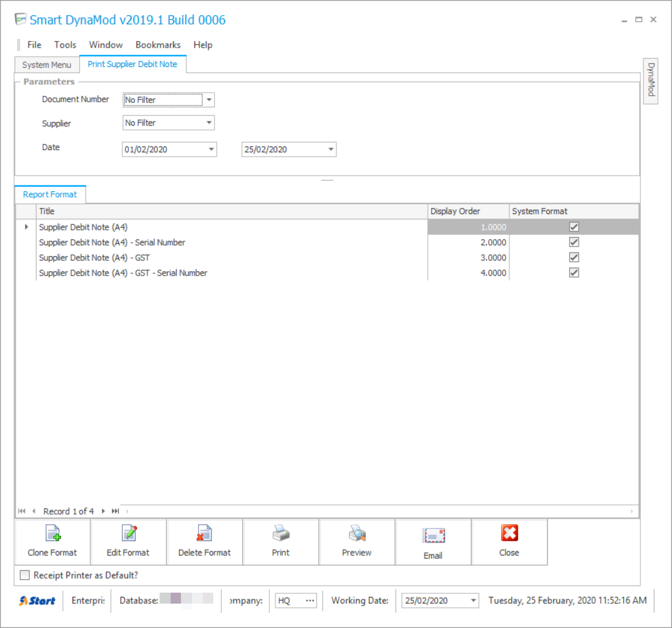Open the Help menu
The image size is (672, 628).
click(x=203, y=45)
